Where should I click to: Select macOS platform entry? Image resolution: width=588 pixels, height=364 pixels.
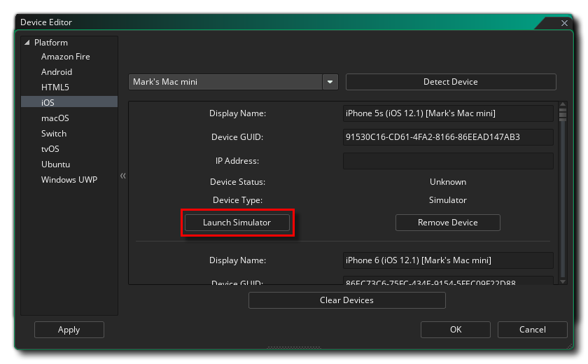point(55,118)
